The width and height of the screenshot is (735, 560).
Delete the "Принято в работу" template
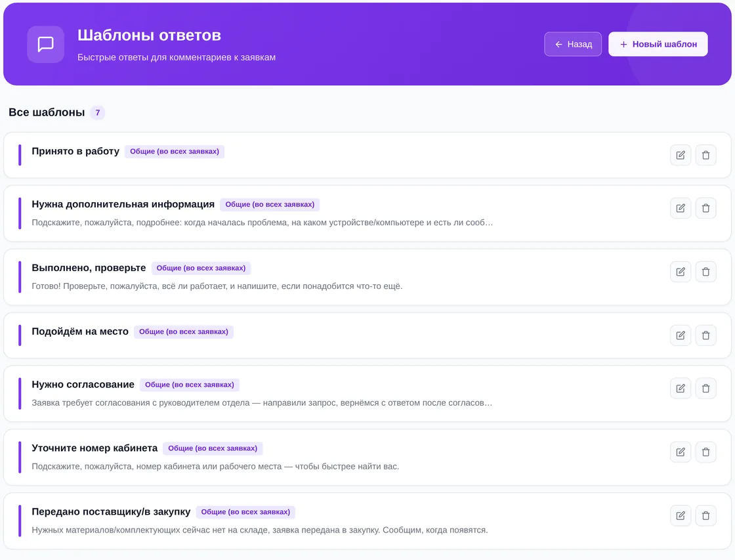tap(705, 155)
